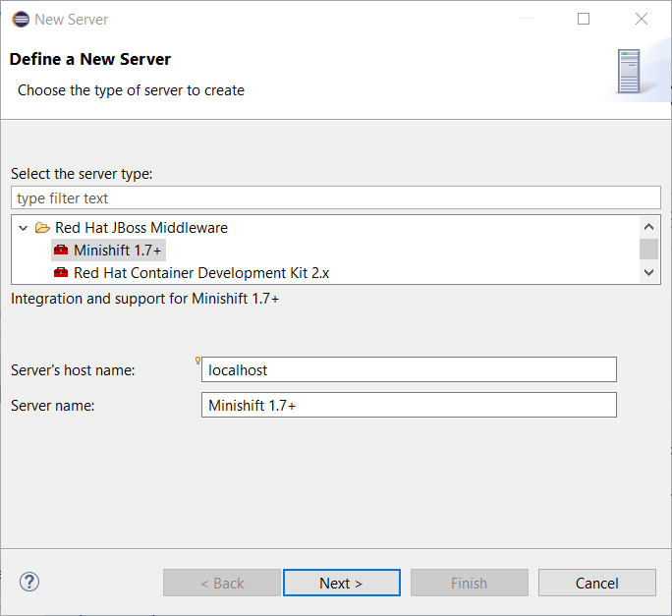Click the server list scrollbar thumb

point(648,249)
